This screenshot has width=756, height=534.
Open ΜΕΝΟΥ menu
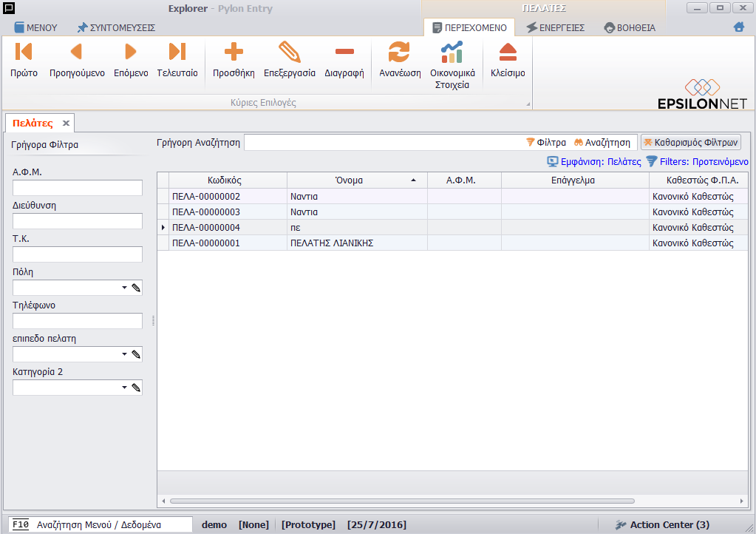tap(35, 27)
